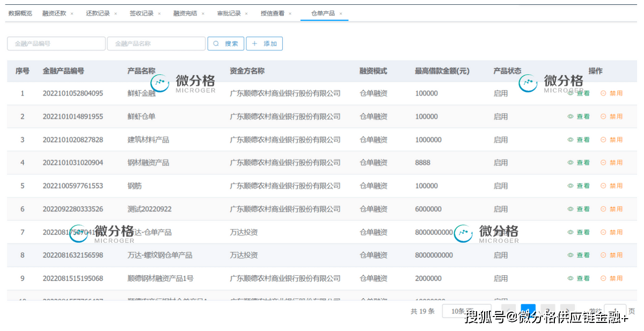Click the 金融产品名称 input field

point(156,44)
